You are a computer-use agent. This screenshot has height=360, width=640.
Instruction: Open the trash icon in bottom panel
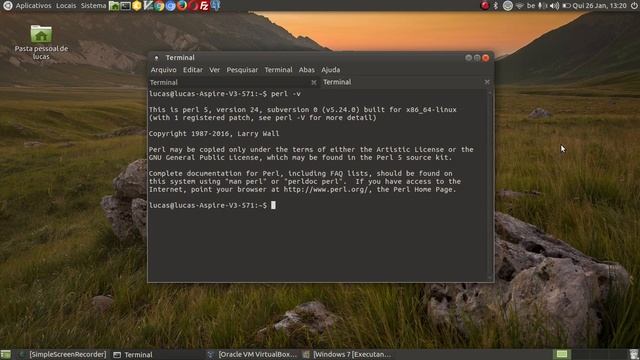point(634,354)
